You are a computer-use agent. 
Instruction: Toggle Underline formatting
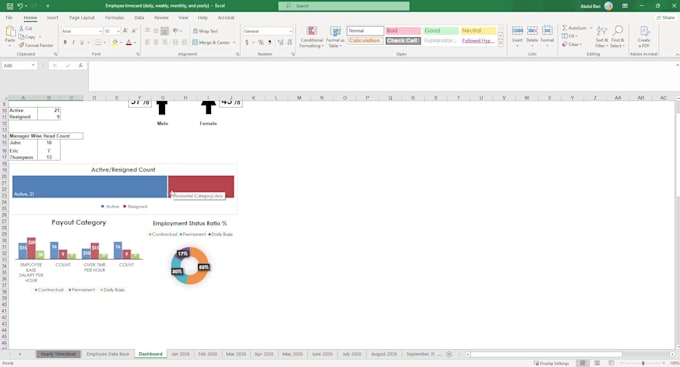(82, 43)
